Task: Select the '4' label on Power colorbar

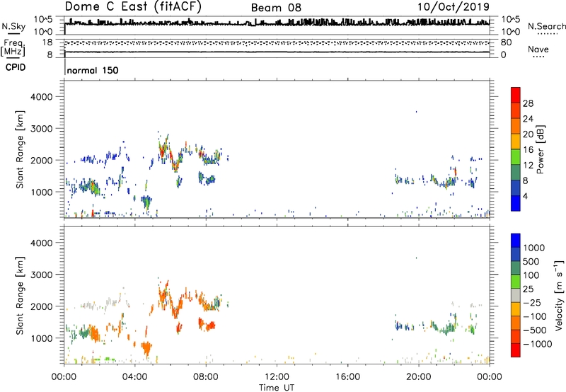Action: 525,196
